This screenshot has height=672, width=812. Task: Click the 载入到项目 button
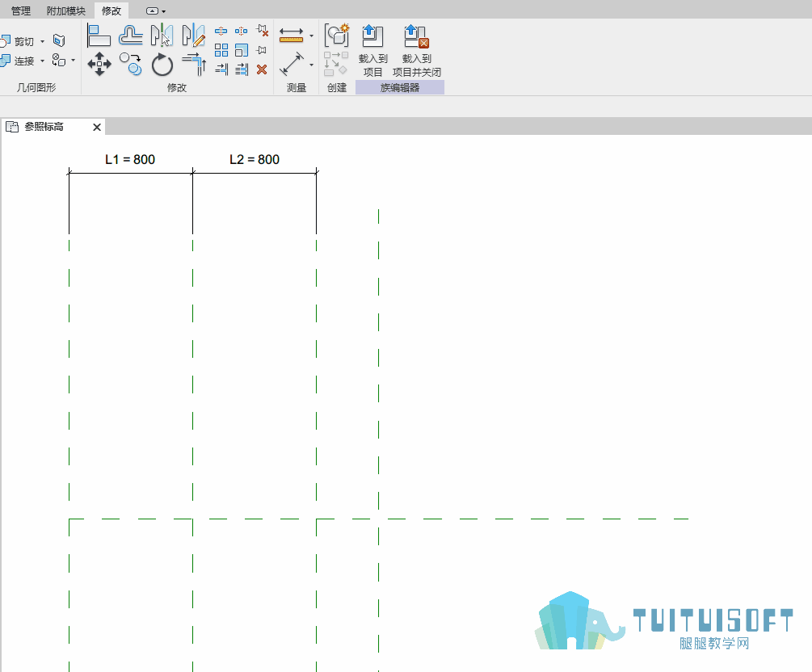click(x=372, y=51)
